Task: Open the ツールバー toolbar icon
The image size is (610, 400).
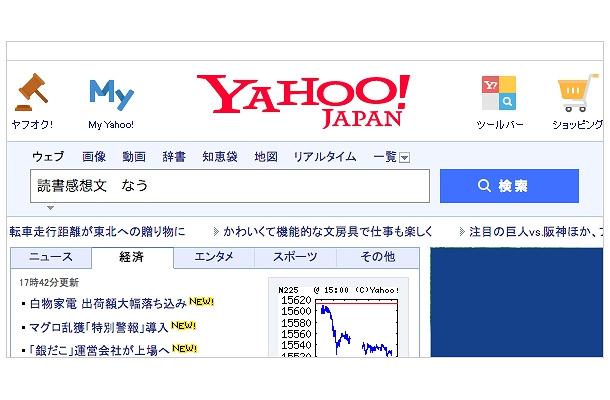Action: [x=499, y=93]
